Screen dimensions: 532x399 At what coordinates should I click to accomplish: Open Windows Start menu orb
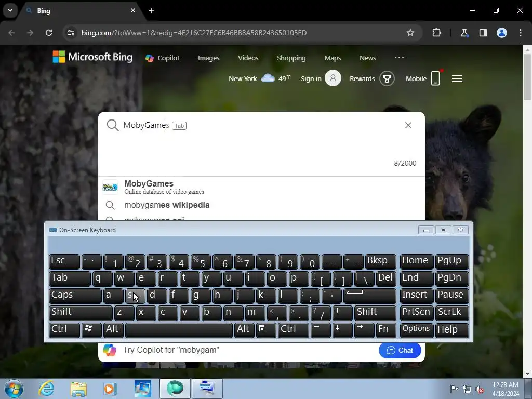14,389
